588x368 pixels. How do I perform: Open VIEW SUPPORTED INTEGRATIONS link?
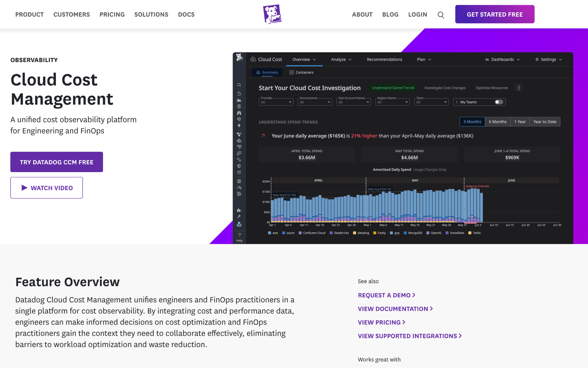[x=410, y=336]
